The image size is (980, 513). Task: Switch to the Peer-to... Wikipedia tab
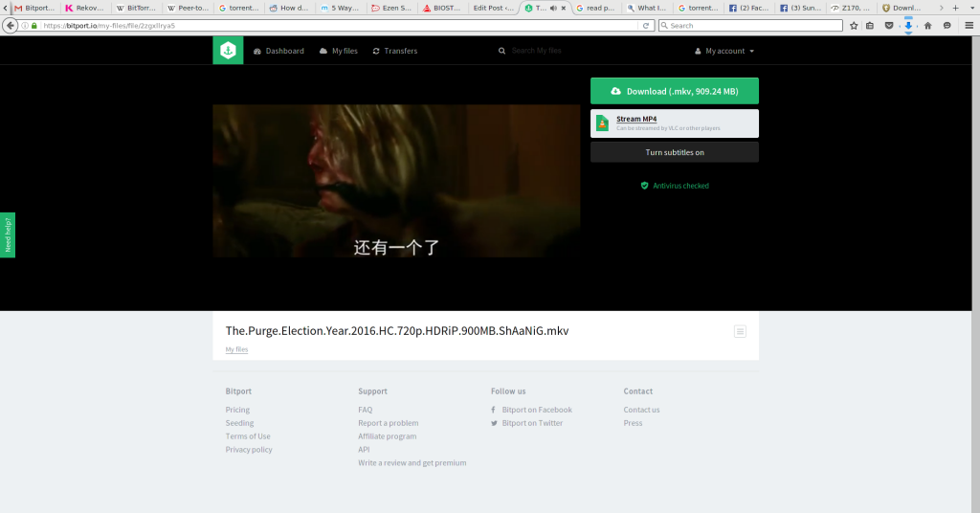188,8
